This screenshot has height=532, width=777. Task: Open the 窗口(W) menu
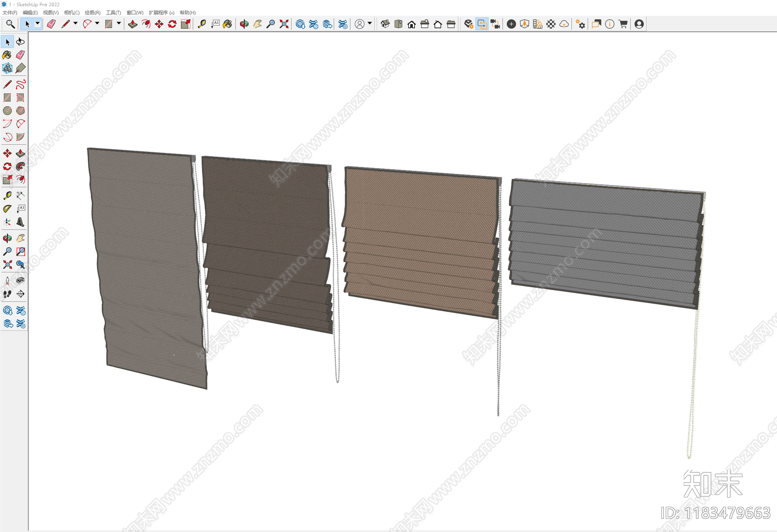coord(135,13)
